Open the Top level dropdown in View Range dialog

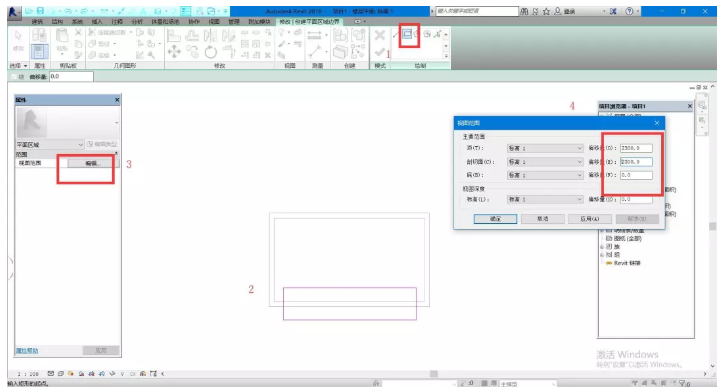545,148
